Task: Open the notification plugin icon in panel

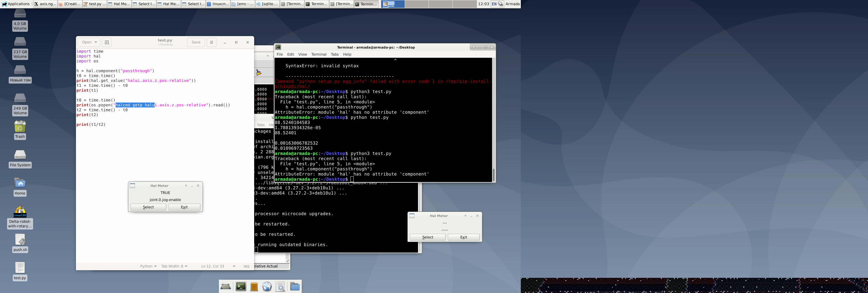Action: pyautogui.click(x=501, y=4)
